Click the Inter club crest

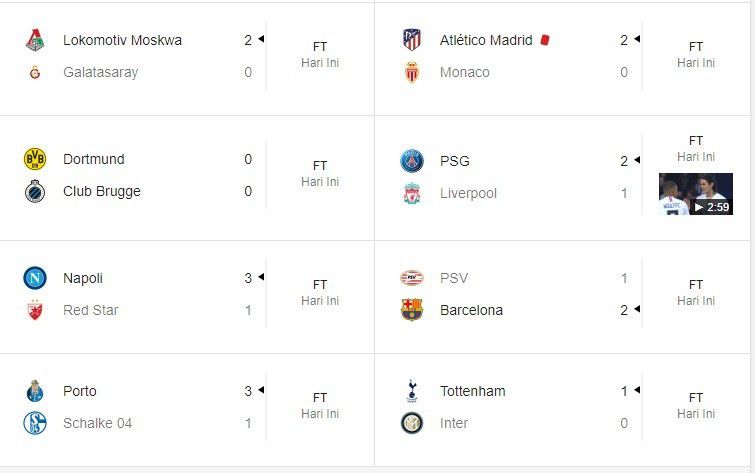[x=412, y=423]
